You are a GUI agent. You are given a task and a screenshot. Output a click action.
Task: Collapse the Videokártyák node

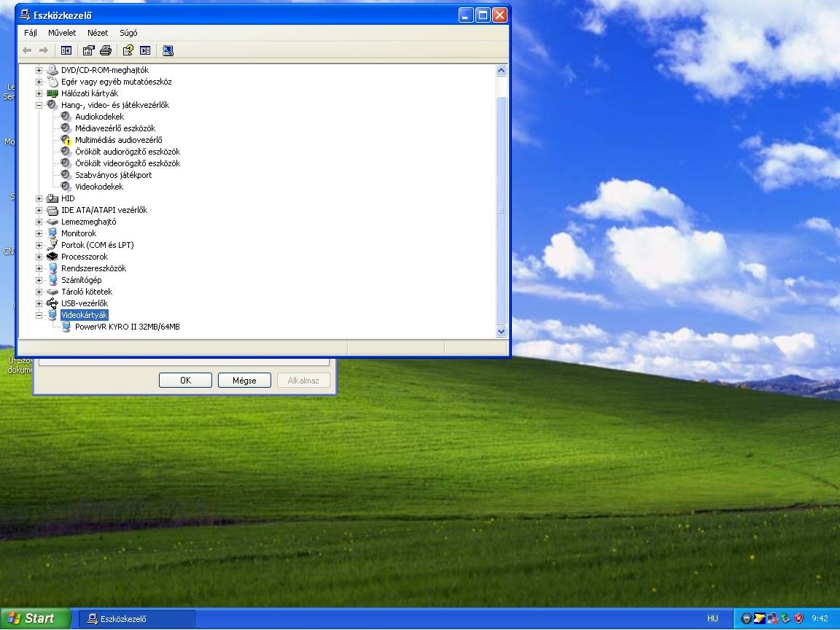(x=39, y=316)
